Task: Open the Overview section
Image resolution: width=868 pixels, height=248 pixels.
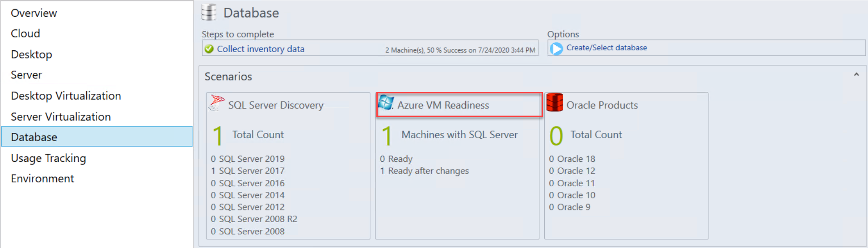Action: pos(34,13)
